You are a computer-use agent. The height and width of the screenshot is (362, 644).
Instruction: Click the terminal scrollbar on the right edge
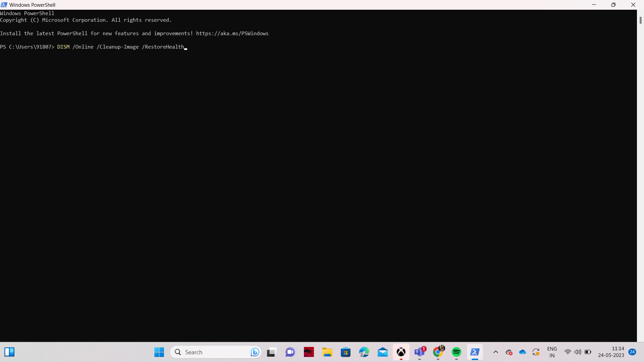click(640, 20)
